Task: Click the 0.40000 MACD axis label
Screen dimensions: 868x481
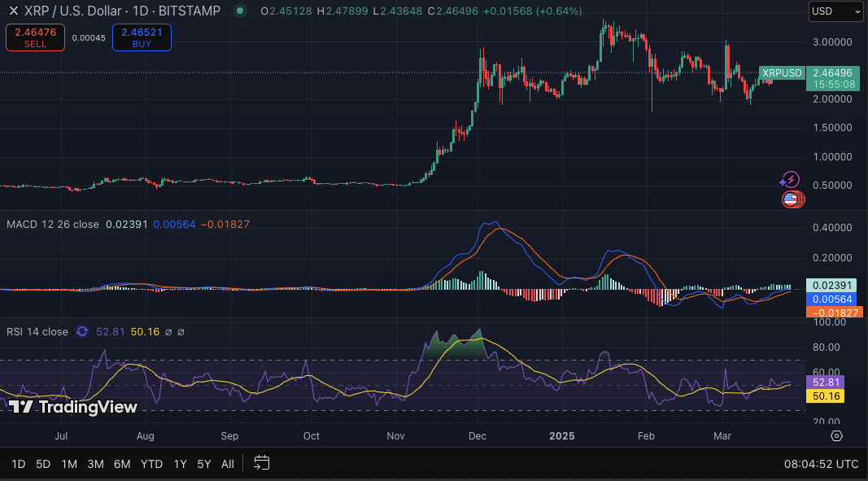Action: point(832,228)
